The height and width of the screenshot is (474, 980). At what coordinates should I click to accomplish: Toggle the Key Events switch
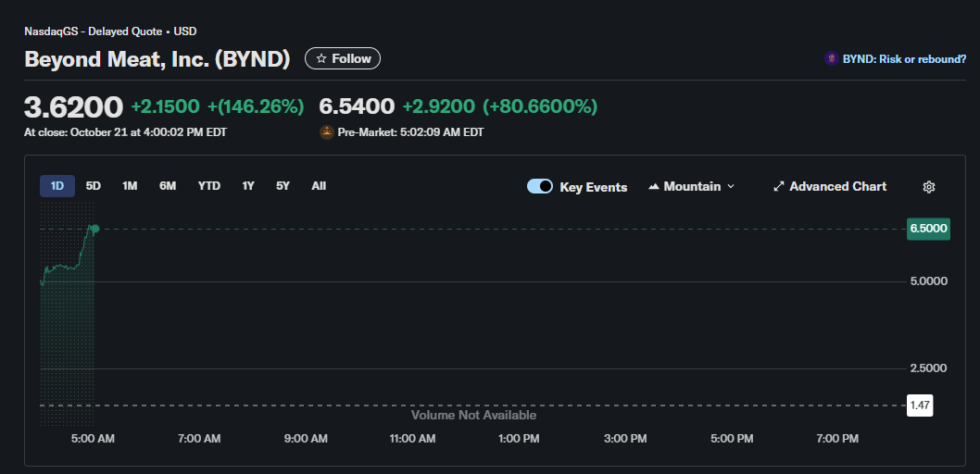(x=540, y=186)
